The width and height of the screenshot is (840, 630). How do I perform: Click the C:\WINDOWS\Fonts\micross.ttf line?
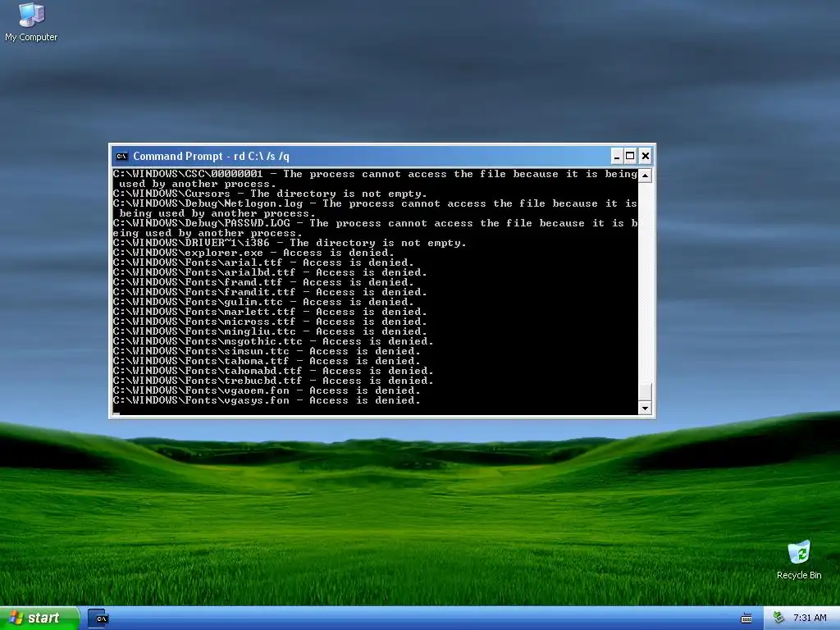point(270,322)
